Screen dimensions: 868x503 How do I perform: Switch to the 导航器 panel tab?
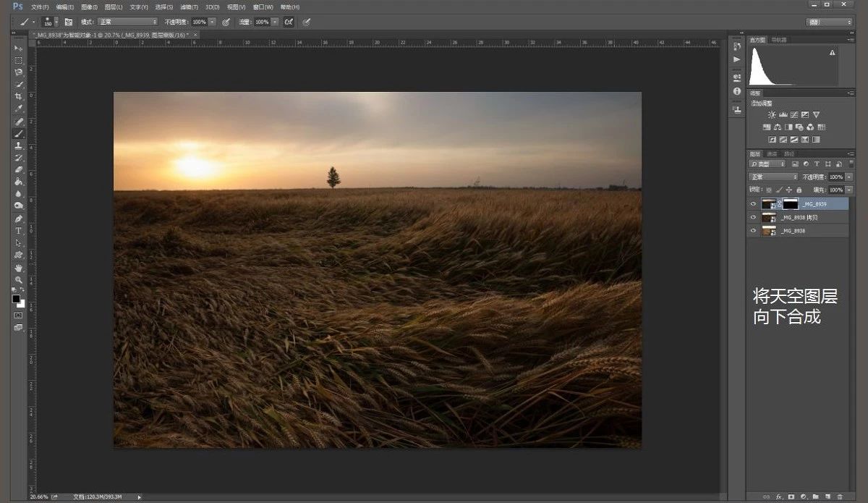pos(778,40)
